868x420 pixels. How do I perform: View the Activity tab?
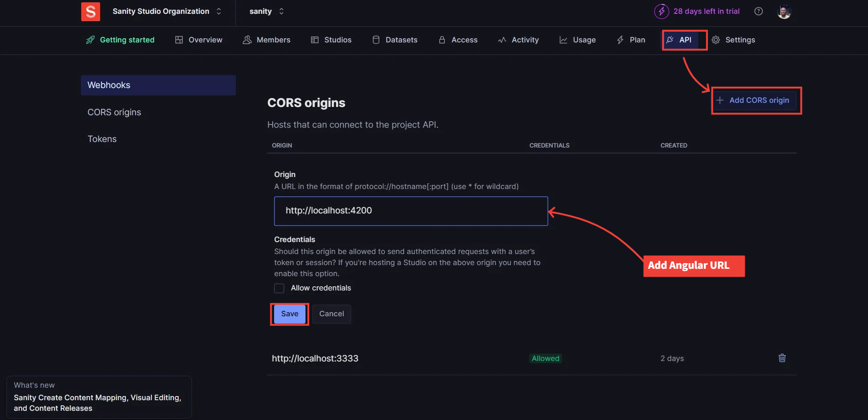(518, 40)
